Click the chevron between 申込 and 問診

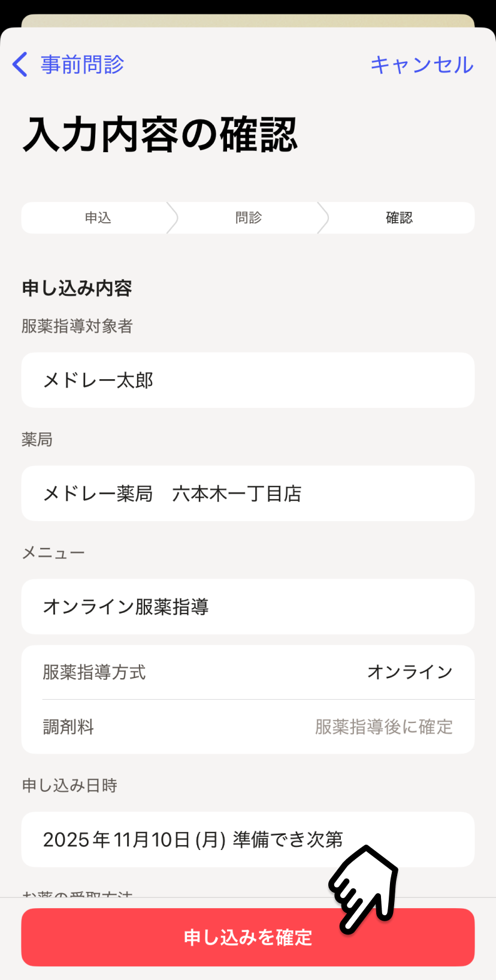(x=172, y=217)
